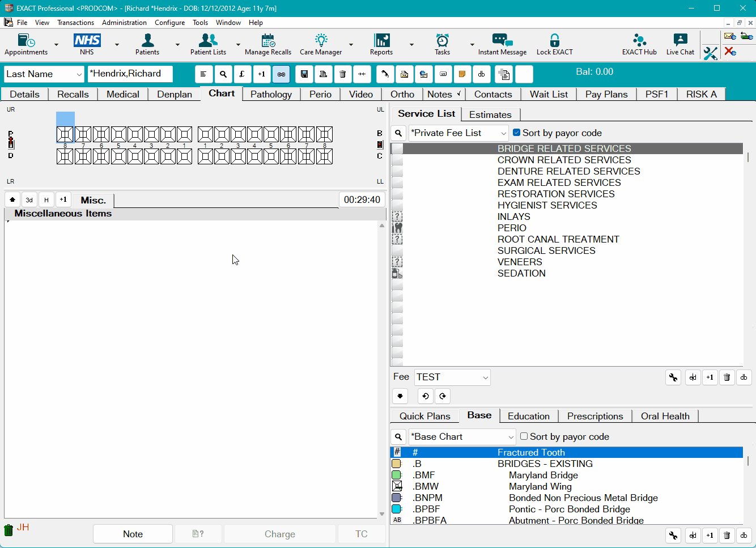Open the Administration menu
Screen dimensions: 756x548
(x=124, y=23)
